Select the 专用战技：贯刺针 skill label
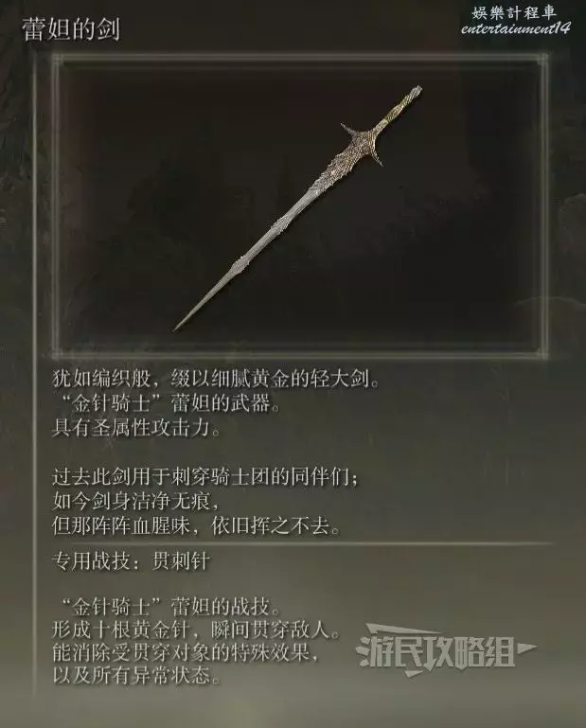This screenshot has width=586, height=728. click(131, 561)
